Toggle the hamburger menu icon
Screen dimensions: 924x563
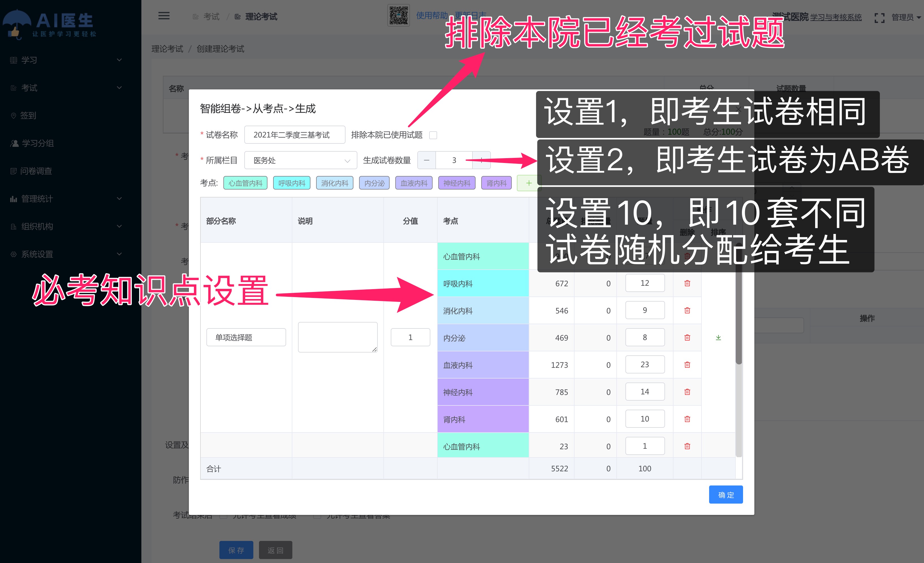click(x=164, y=16)
